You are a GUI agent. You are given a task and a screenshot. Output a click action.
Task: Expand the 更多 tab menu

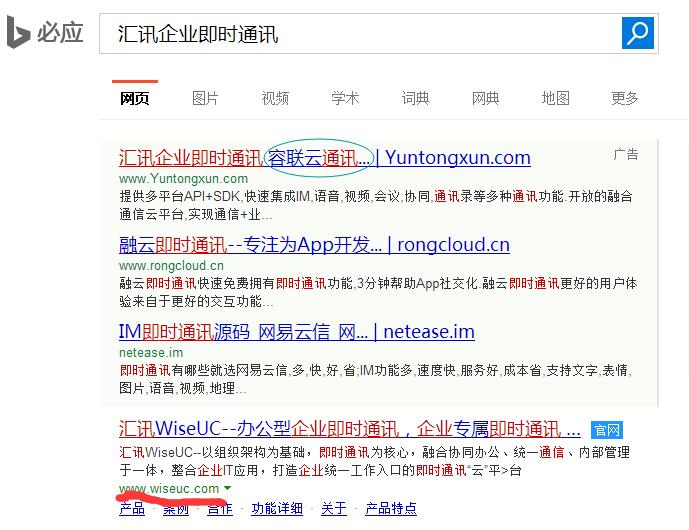[625, 98]
